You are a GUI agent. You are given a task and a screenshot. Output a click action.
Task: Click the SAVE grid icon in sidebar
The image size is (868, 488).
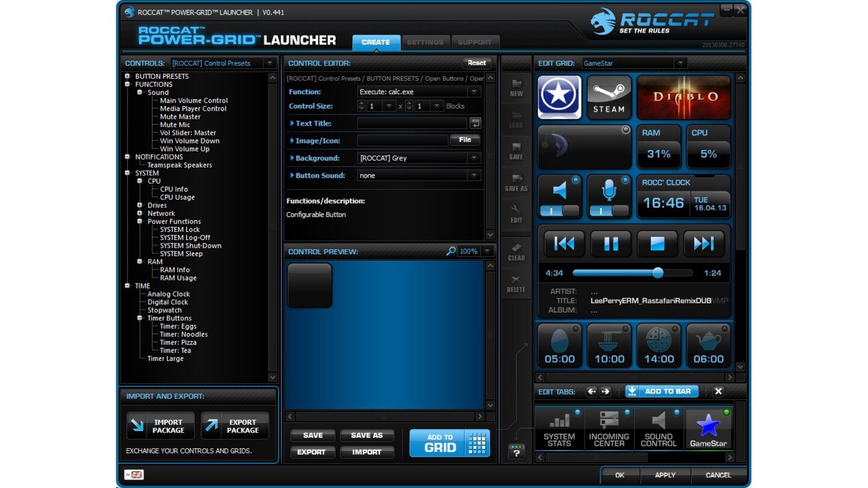517,151
